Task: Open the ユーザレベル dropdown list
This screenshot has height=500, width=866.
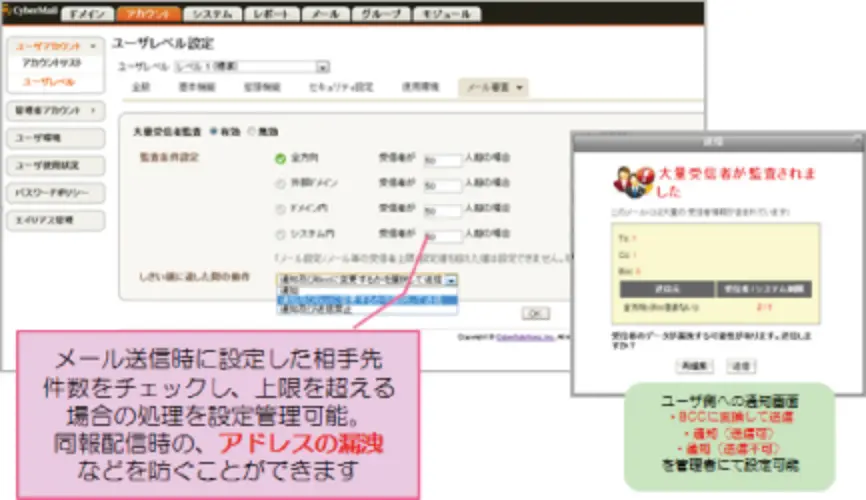Action: coord(322,66)
